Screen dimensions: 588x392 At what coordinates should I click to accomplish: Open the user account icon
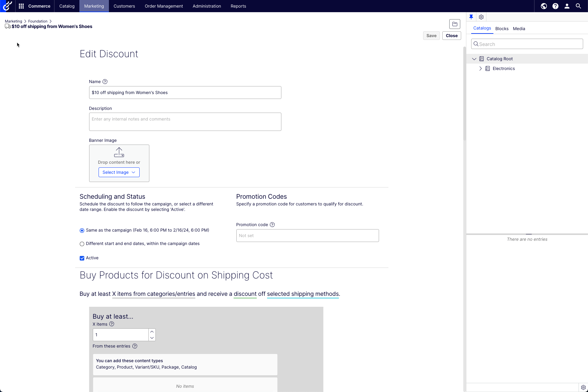567,6
